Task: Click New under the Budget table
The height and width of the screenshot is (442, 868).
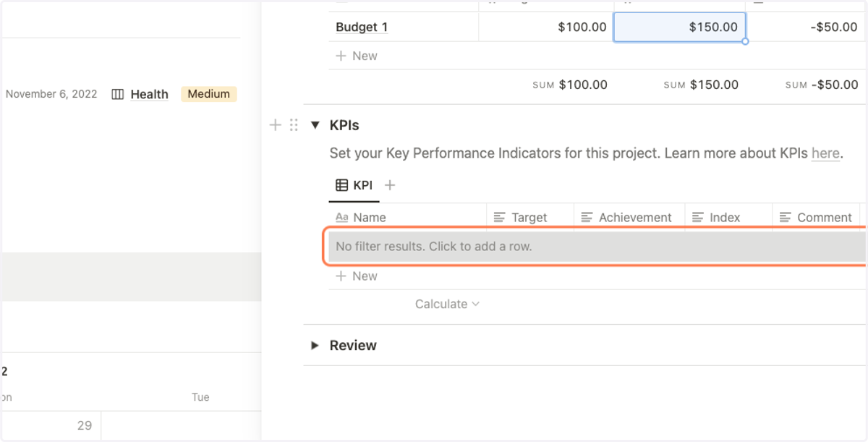Action: [357, 56]
